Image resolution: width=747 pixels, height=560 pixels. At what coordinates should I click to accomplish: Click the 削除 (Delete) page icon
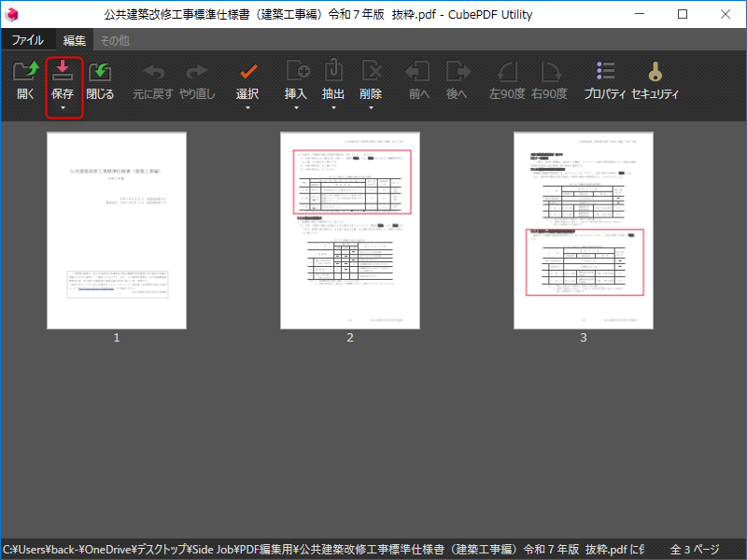(x=371, y=73)
